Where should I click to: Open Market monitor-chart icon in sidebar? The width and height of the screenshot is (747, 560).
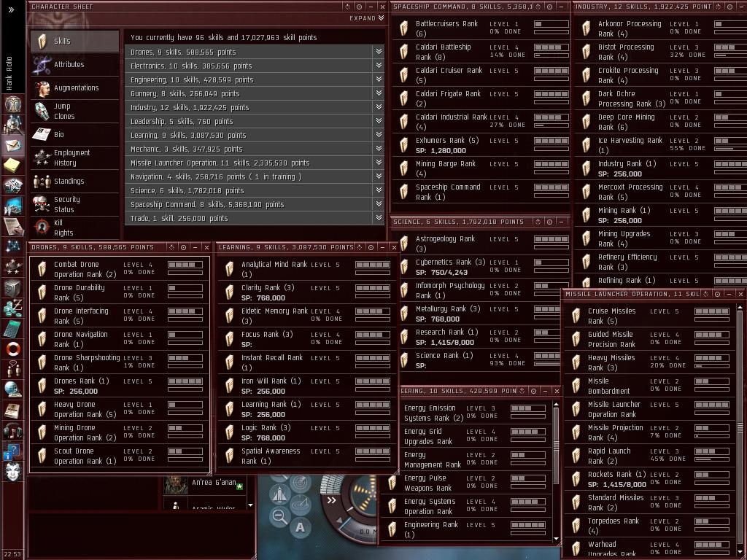[x=12, y=206]
